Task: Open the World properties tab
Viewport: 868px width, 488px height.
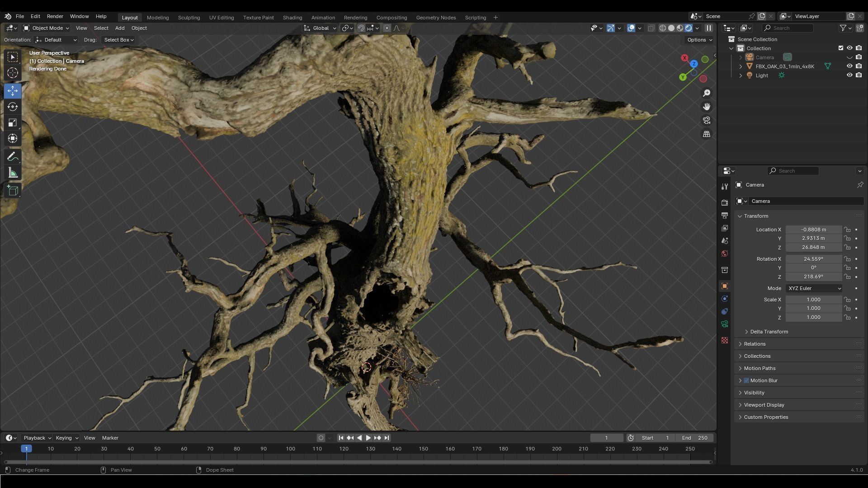Action: pyautogui.click(x=725, y=253)
